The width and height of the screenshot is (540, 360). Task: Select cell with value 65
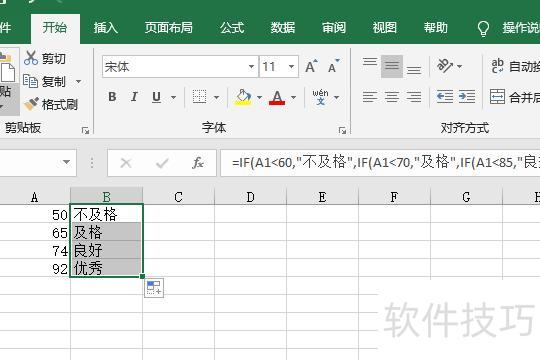tap(34, 232)
